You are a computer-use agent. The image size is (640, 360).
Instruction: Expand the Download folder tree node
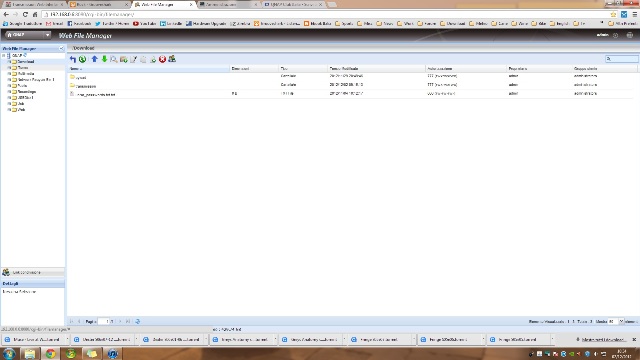pyautogui.click(x=9, y=62)
